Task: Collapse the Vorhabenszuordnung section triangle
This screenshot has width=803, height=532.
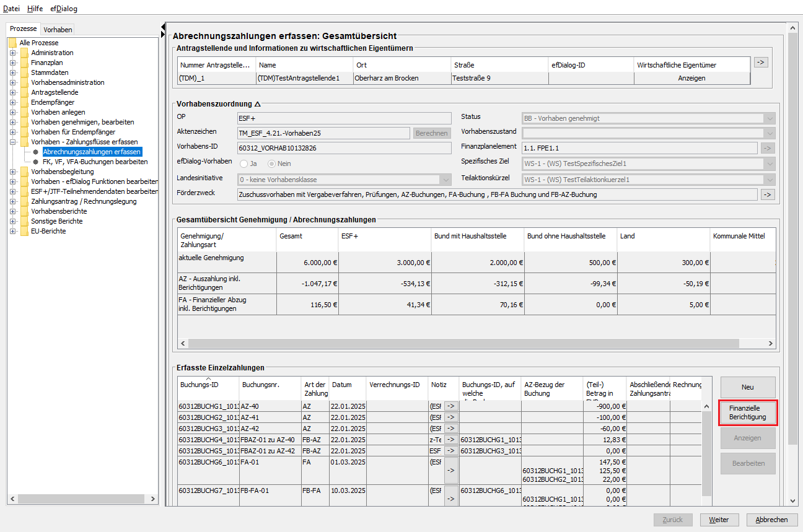Action: click(258, 104)
